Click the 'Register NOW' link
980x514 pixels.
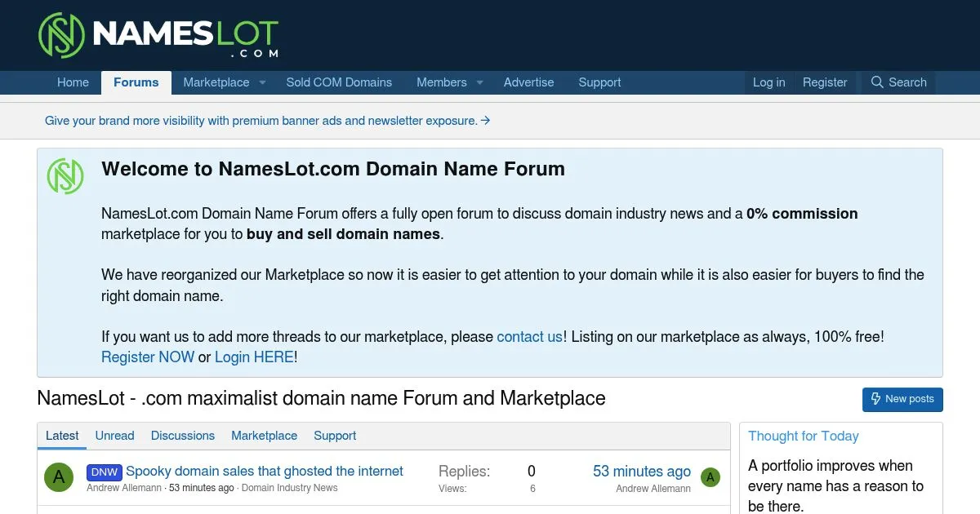(148, 357)
